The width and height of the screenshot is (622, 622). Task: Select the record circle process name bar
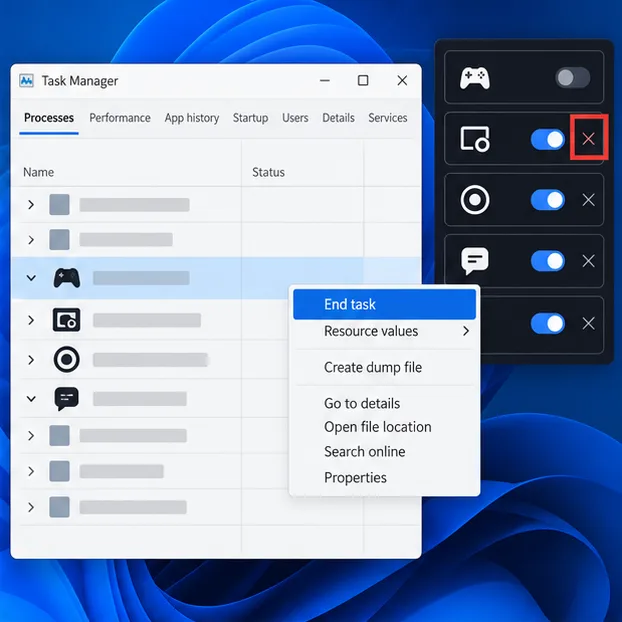point(151,360)
